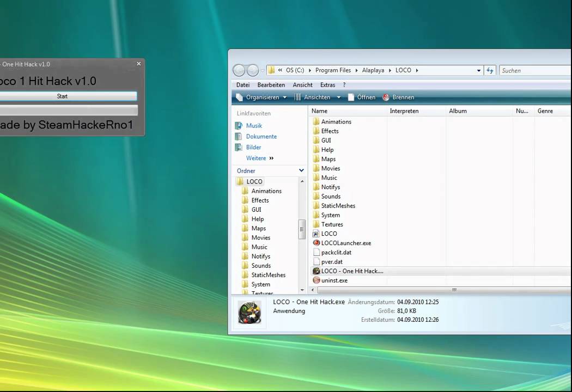Open the Datei menu
Image resolution: width=572 pixels, height=392 pixels.
pos(243,85)
